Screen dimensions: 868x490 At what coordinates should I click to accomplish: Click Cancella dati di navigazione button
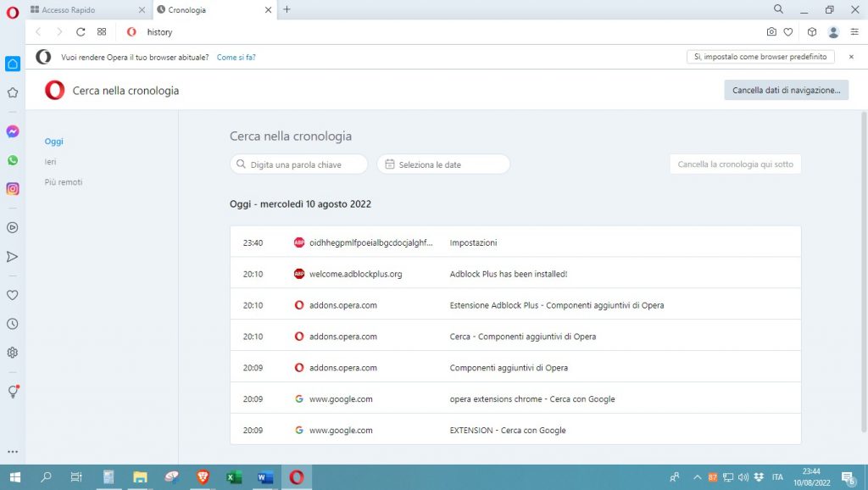pos(786,90)
